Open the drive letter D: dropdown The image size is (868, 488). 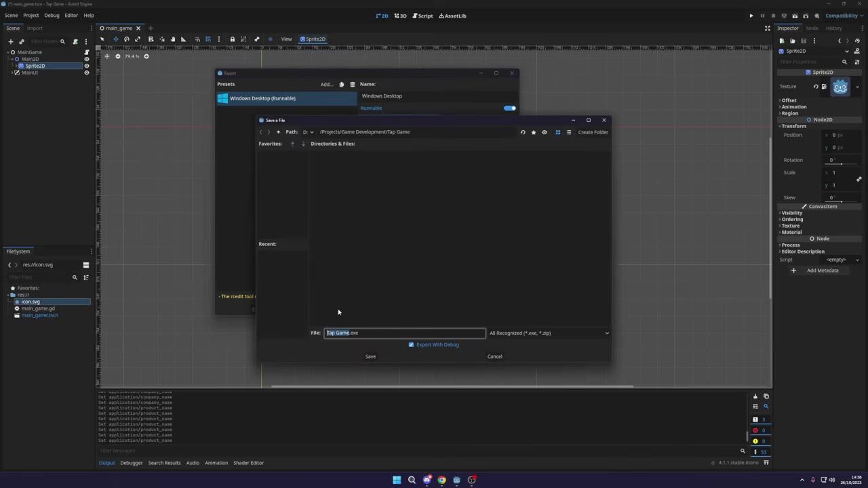309,132
